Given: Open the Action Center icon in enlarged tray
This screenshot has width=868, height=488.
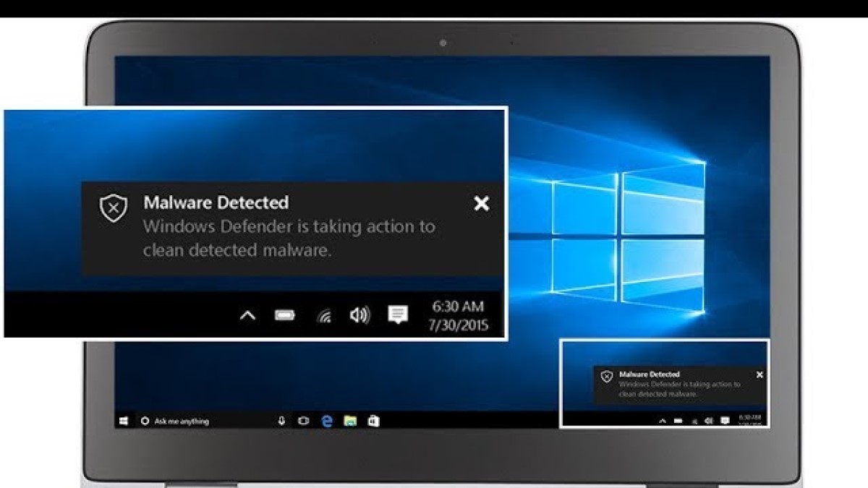Looking at the screenshot, I should tap(397, 315).
